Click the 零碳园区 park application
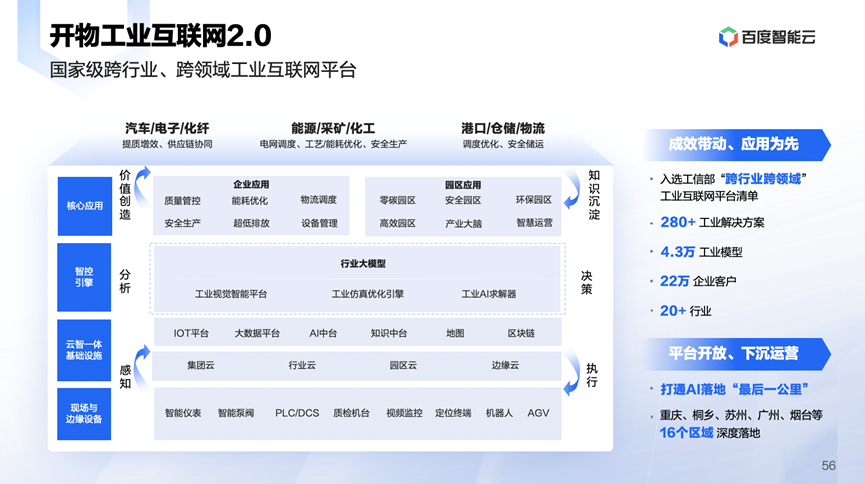This screenshot has height=484, width=865. tap(397, 201)
